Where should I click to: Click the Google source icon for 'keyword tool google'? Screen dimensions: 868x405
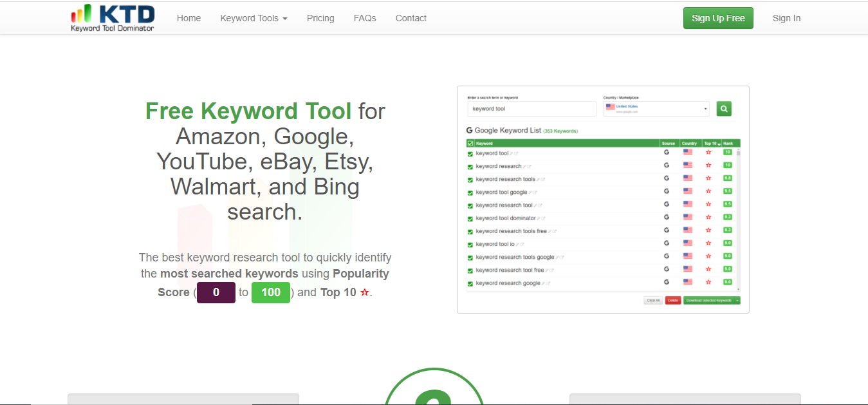[x=667, y=191]
